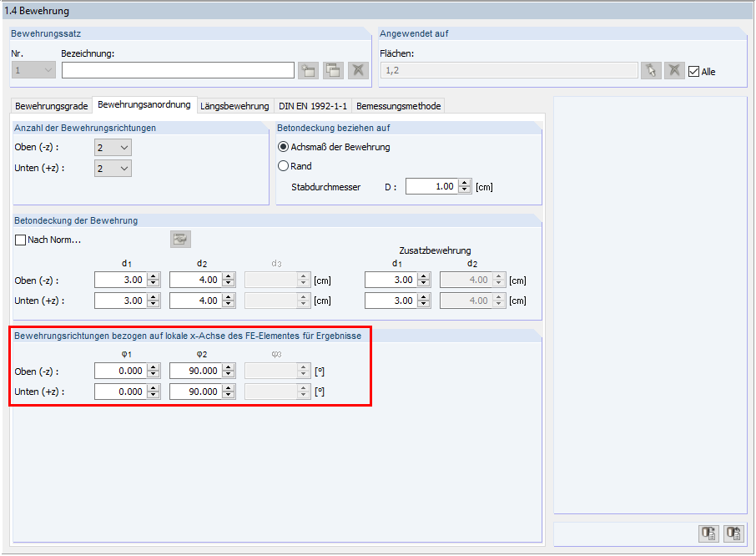The image size is (756, 556).
Task: Check the Nach Norm option
Action: coord(18,240)
